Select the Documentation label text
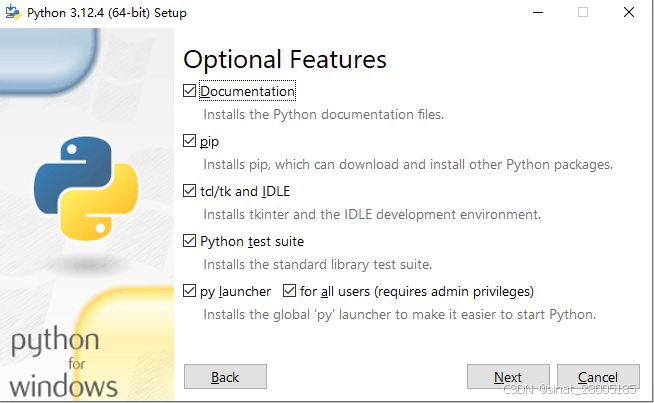654x403 pixels. coord(247,91)
